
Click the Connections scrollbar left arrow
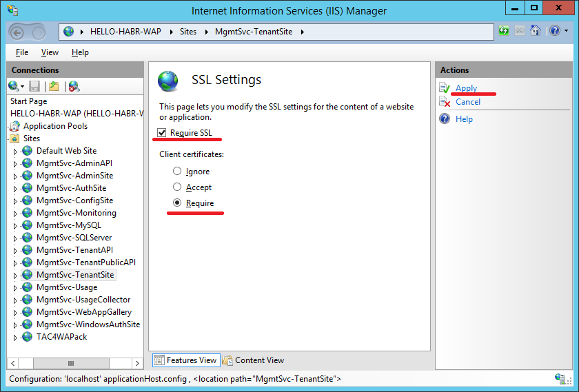click(x=13, y=363)
